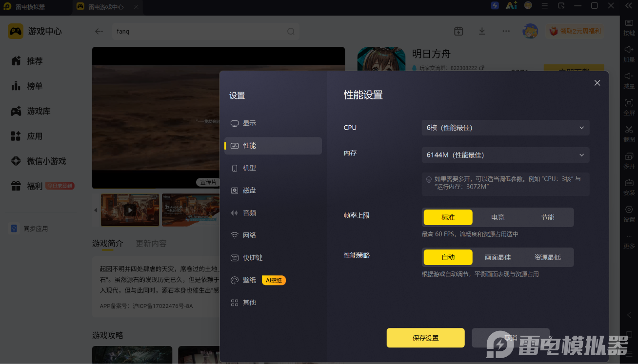Open the 多开 multi-instance tool

(x=629, y=161)
